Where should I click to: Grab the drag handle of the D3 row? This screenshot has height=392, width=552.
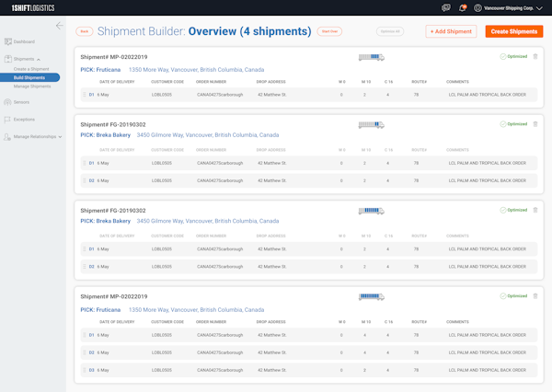click(x=84, y=370)
